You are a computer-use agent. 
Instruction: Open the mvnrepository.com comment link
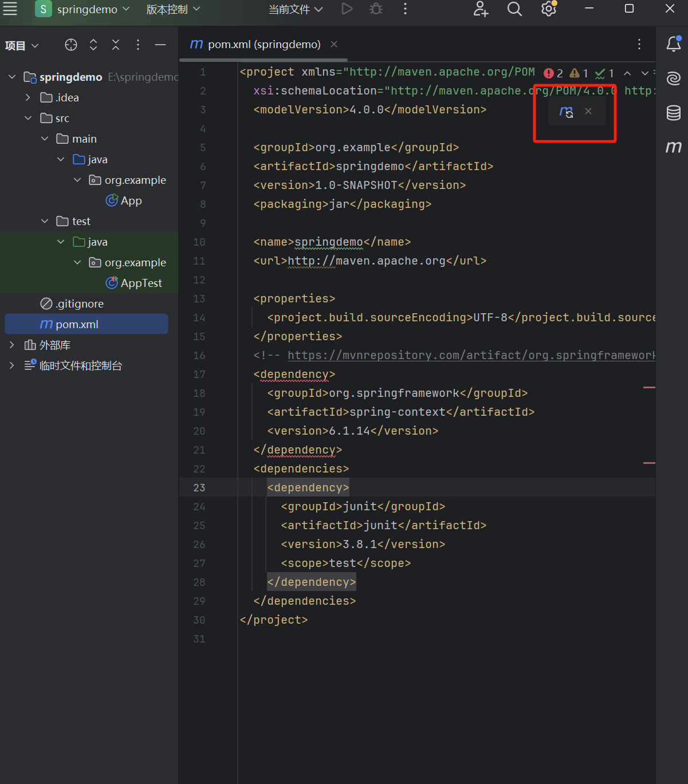click(x=471, y=355)
